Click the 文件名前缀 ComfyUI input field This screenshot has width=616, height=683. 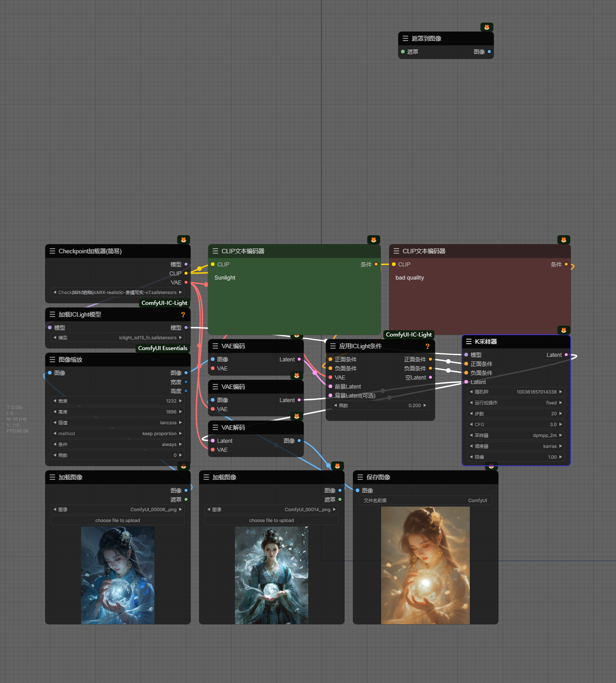click(425, 500)
